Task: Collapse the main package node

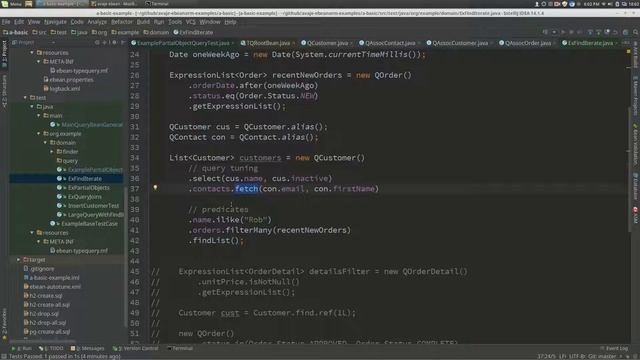Action: [x=39, y=116]
